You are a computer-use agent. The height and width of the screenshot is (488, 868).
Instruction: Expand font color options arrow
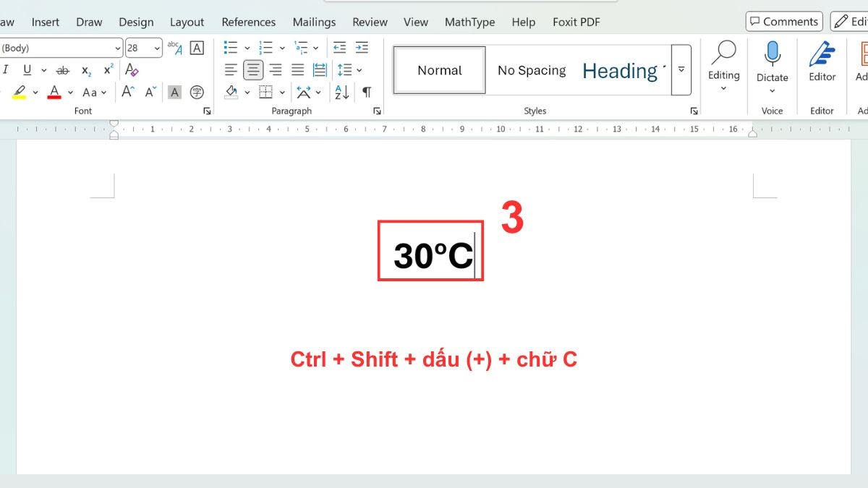pyautogui.click(x=70, y=93)
